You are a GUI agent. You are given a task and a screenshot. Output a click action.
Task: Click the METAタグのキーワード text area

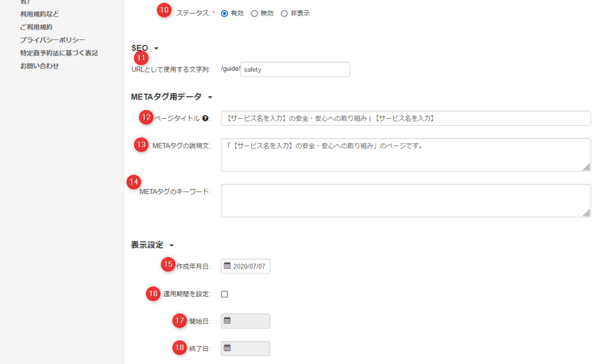(405, 200)
